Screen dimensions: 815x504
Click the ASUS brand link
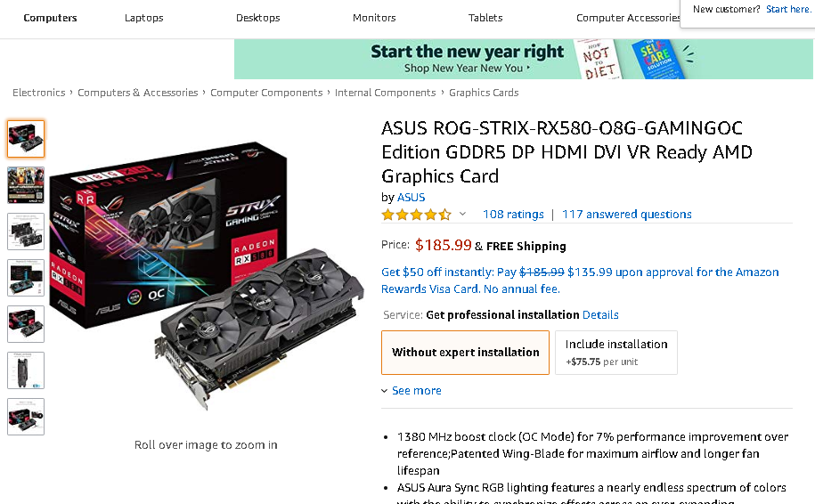[x=412, y=198]
